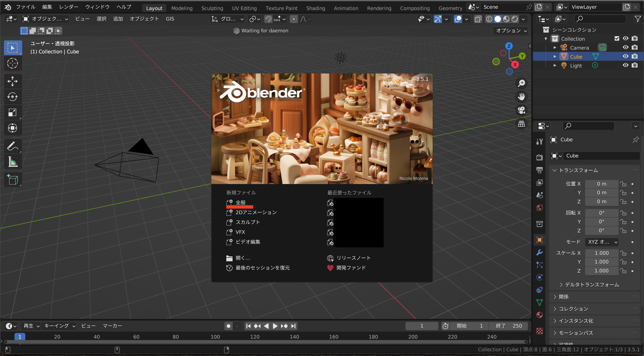The image size is (644, 356).
Task: Open the World properties tab icon
Action: (540, 208)
